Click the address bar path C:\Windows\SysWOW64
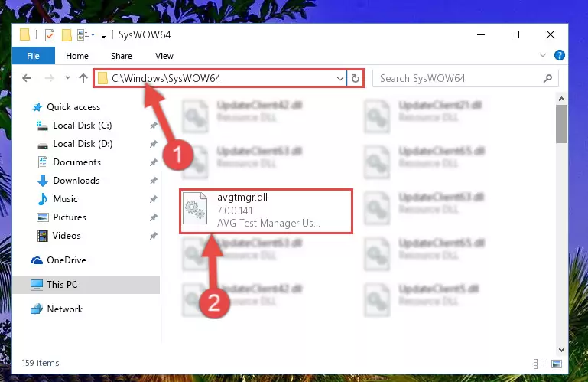Viewport: 588px width, 382px height. 166,78
